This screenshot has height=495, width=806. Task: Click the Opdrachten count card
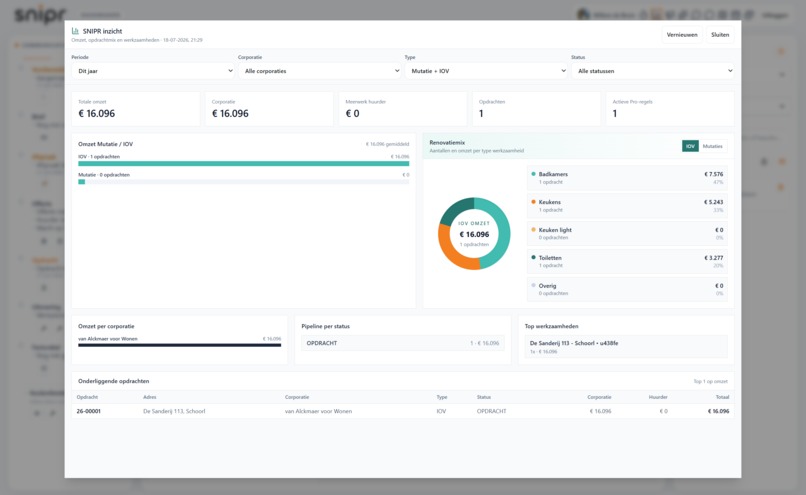coord(537,109)
